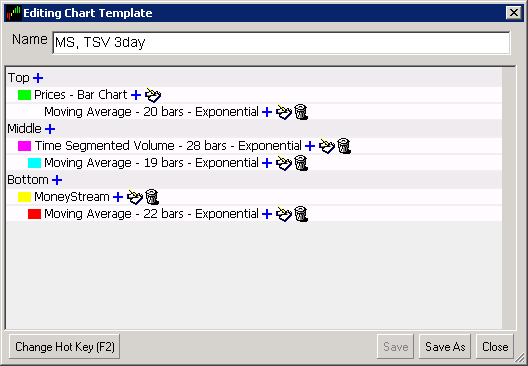The height and width of the screenshot is (366, 528).
Task: Delete Time Segmented Volume with trash icon
Action: point(344,146)
